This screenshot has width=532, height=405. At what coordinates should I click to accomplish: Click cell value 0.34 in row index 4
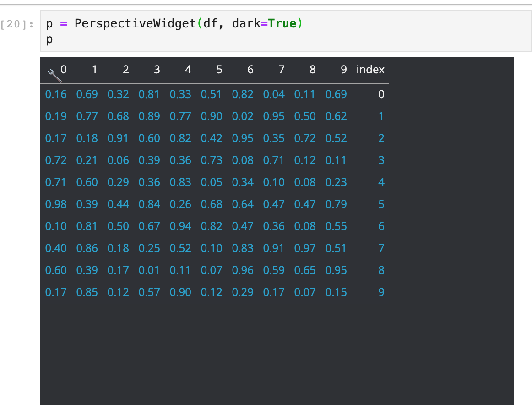point(243,182)
